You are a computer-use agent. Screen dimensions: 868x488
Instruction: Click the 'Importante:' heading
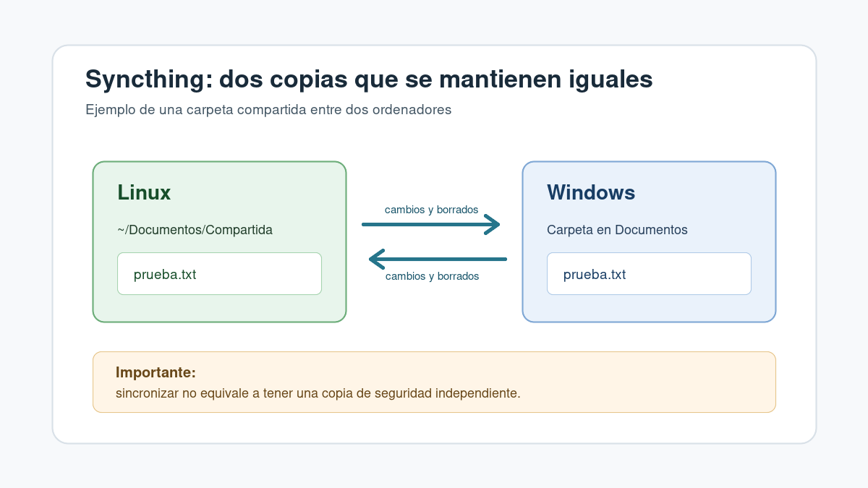coord(156,372)
